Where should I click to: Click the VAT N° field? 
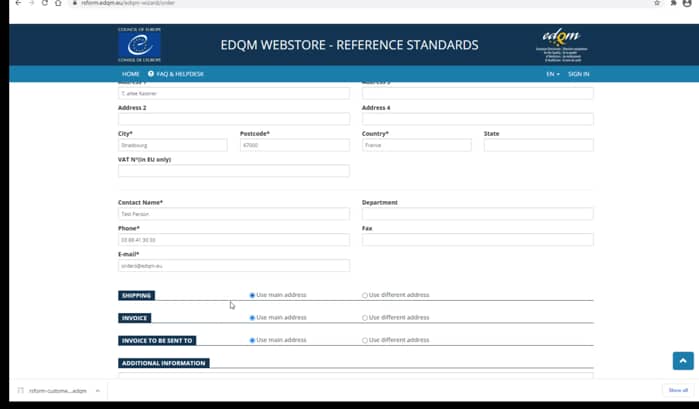[234, 171]
